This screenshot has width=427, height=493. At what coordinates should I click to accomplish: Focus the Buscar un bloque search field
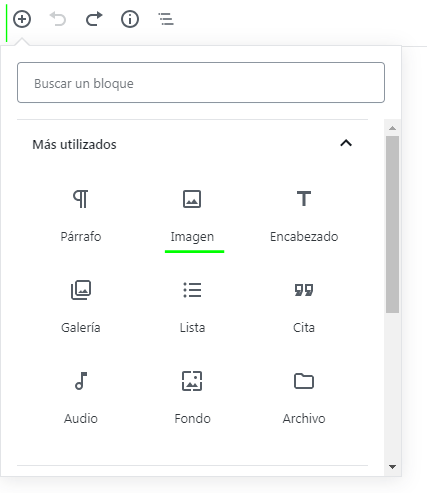point(201,82)
